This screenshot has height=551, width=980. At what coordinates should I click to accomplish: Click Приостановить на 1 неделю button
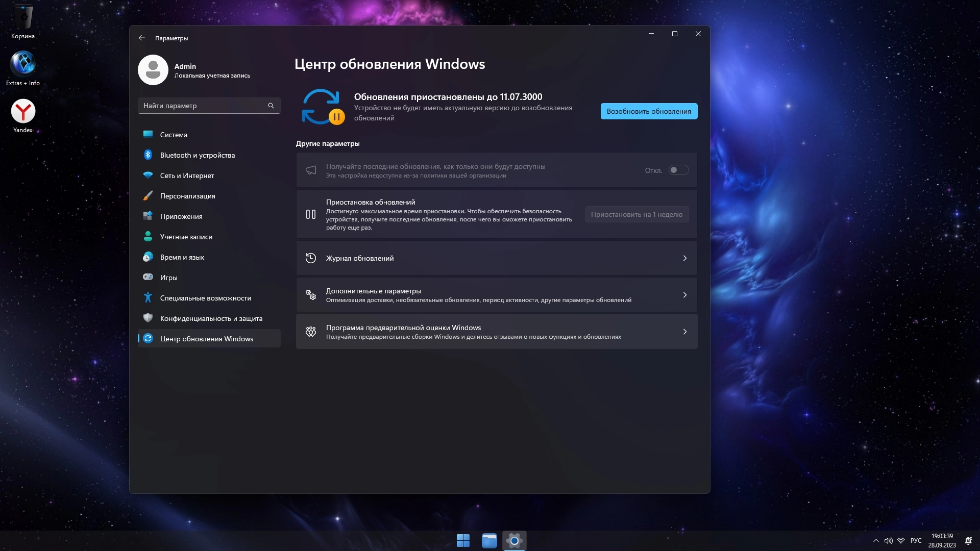tap(636, 214)
